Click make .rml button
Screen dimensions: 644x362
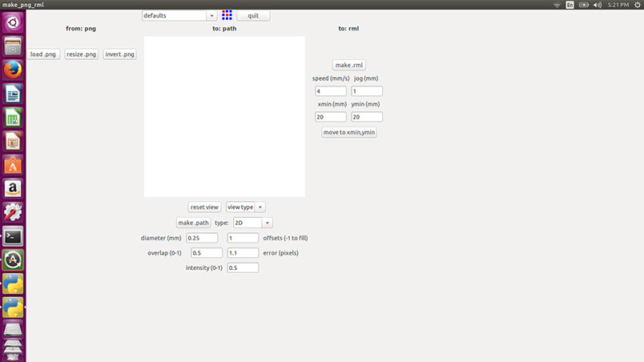(348, 65)
